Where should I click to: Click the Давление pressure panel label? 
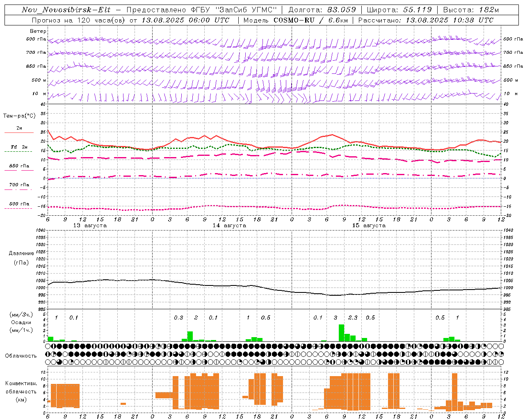(x=21, y=253)
